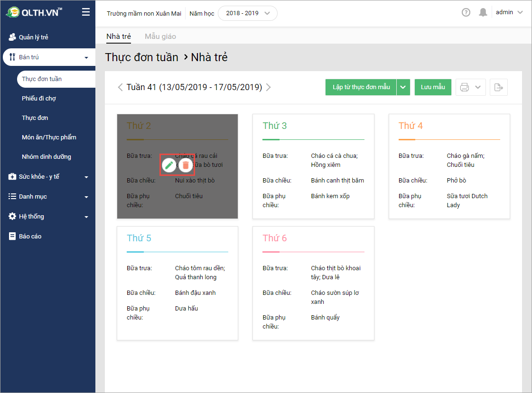This screenshot has height=393, width=532.
Task: Expand Sức khỏe - y tế submenu arrow
Action: 86,177
